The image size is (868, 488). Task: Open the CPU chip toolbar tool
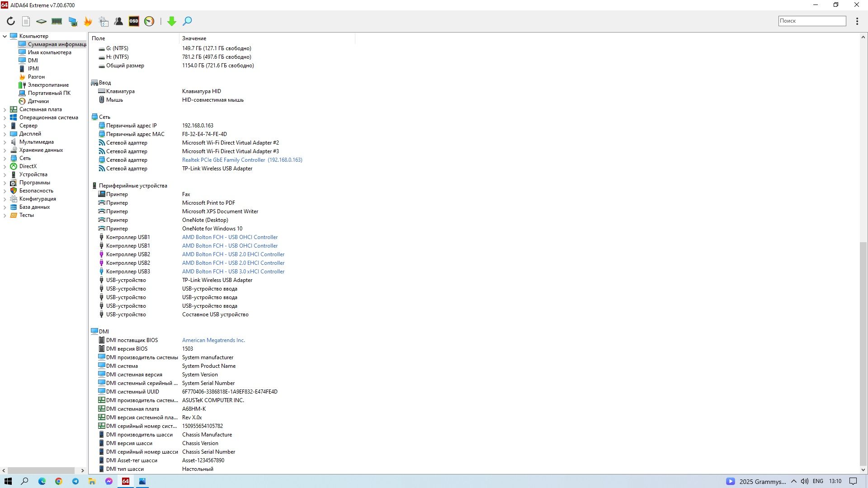[41, 21]
